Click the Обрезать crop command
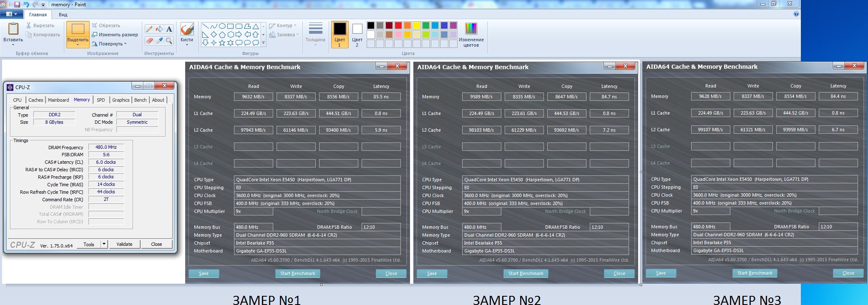Screen dimensions: 868x305 click(x=106, y=25)
